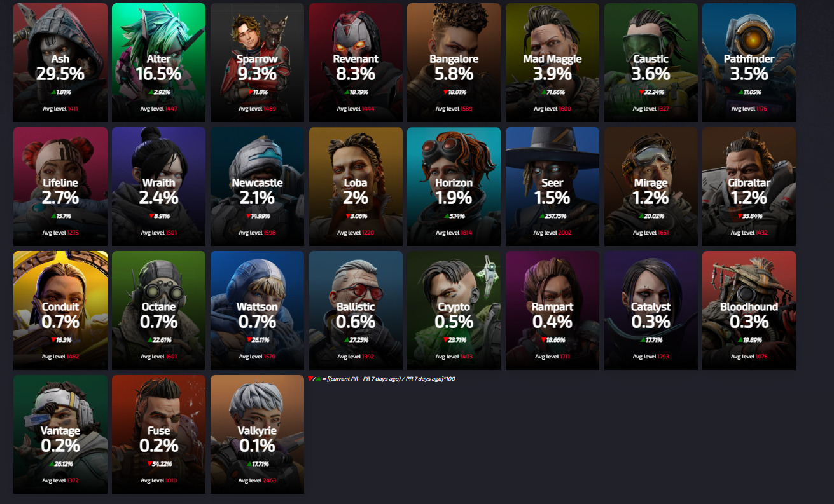Open the Ash legend card
Viewport: 834px width, 504px height.
pos(60,62)
